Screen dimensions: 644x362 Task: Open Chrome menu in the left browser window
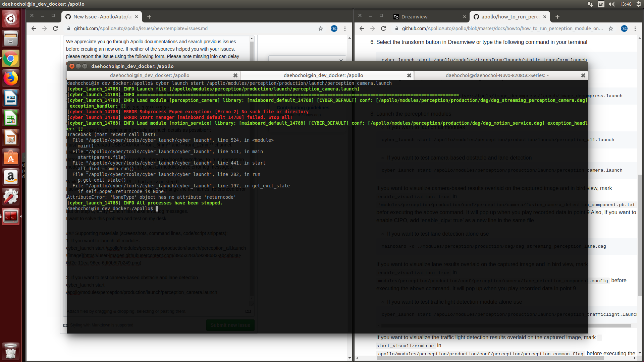(345, 28)
